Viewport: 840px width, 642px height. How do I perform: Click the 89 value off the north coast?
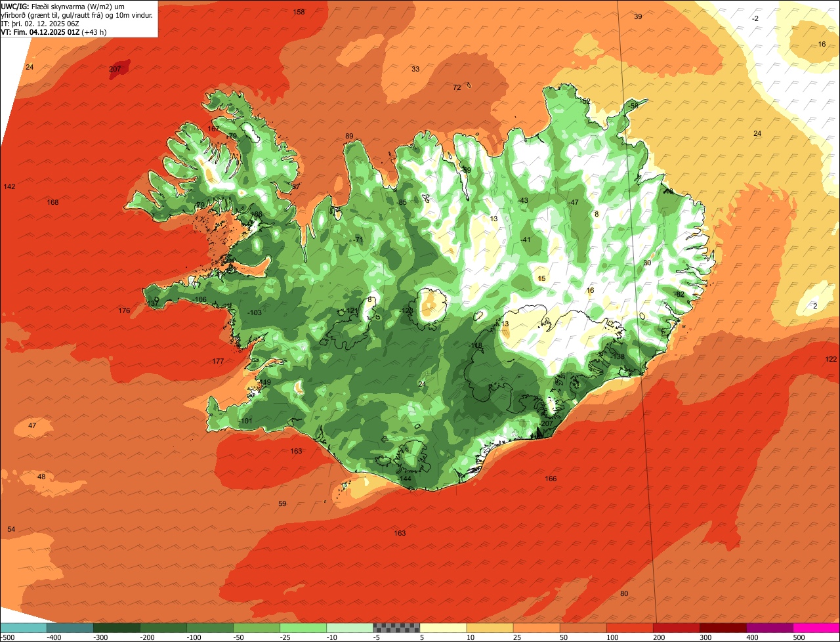349,137
